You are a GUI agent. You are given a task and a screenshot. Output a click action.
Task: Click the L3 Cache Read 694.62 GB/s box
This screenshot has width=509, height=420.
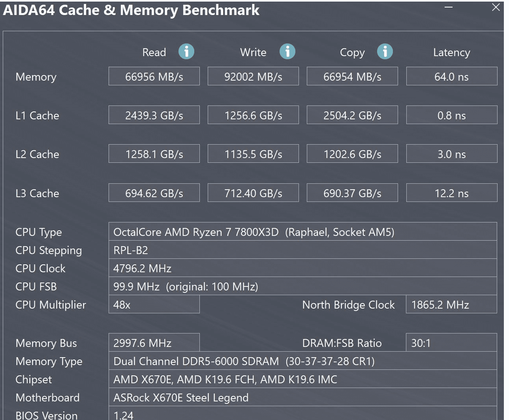click(x=154, y=193)
